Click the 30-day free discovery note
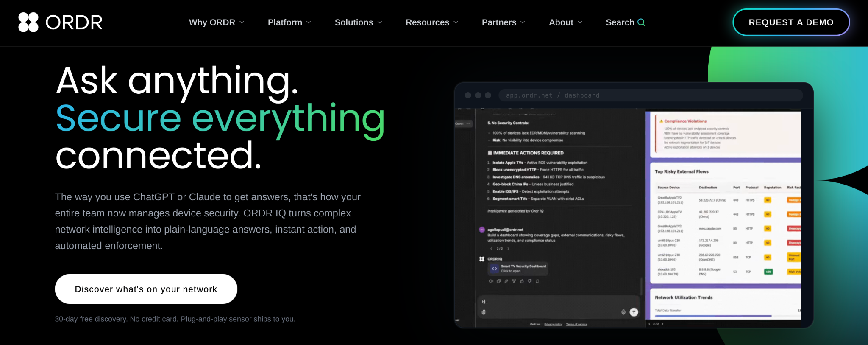 click(x=175, y=319)
